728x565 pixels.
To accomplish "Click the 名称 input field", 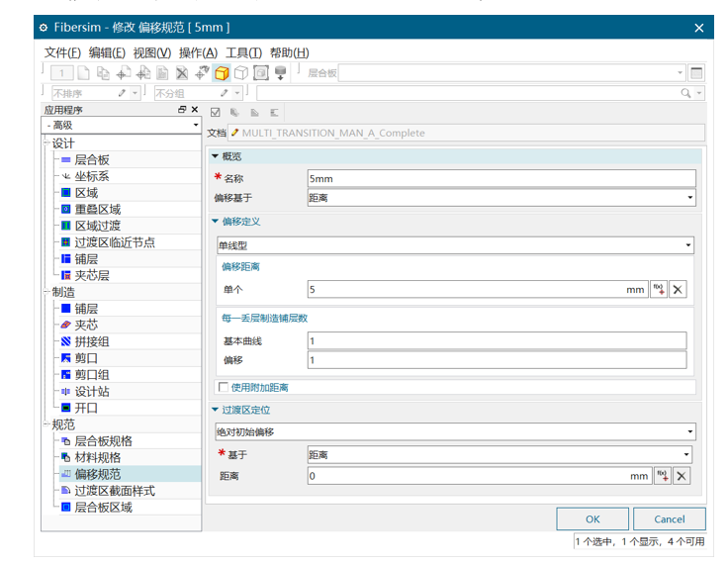I will point(501,179).
